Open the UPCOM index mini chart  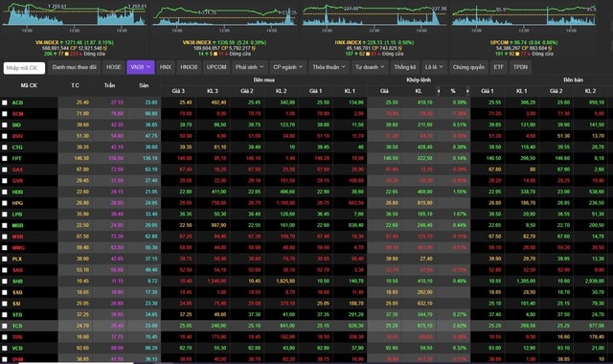[x=524, y=17]
